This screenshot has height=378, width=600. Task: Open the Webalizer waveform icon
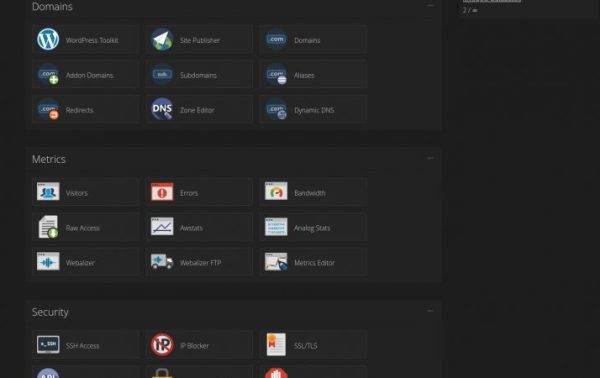click(48, 261)
